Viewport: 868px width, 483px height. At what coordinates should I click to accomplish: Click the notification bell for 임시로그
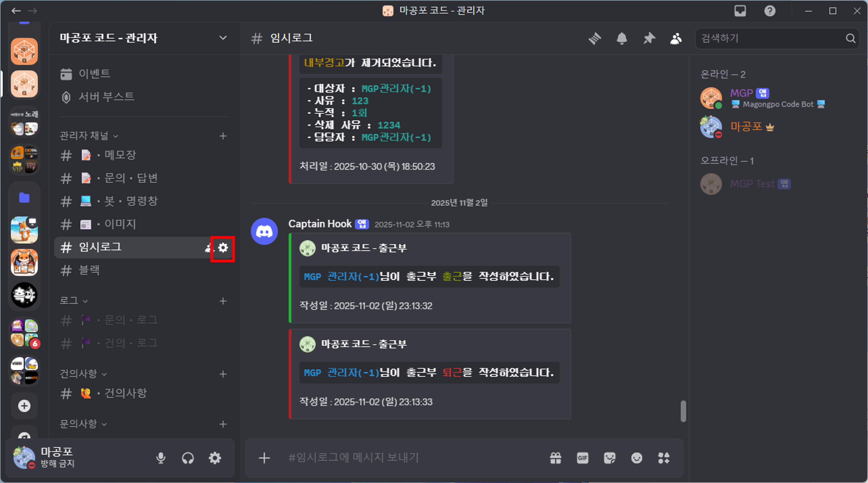tap(622, 38)
